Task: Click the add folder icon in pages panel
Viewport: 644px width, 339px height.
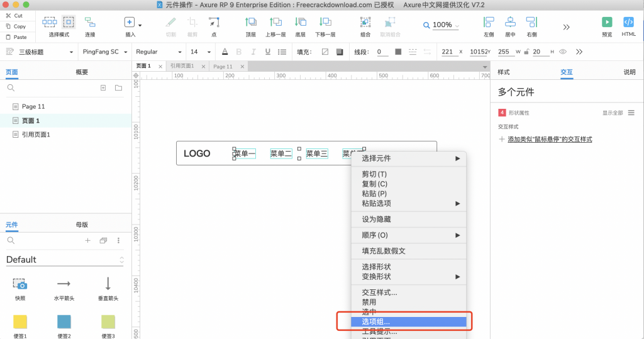Action: pos(118,88)
